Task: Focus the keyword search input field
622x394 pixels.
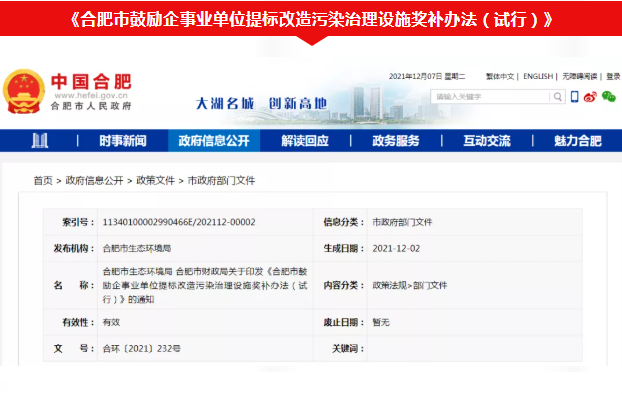Action: (x=490, y=97)
